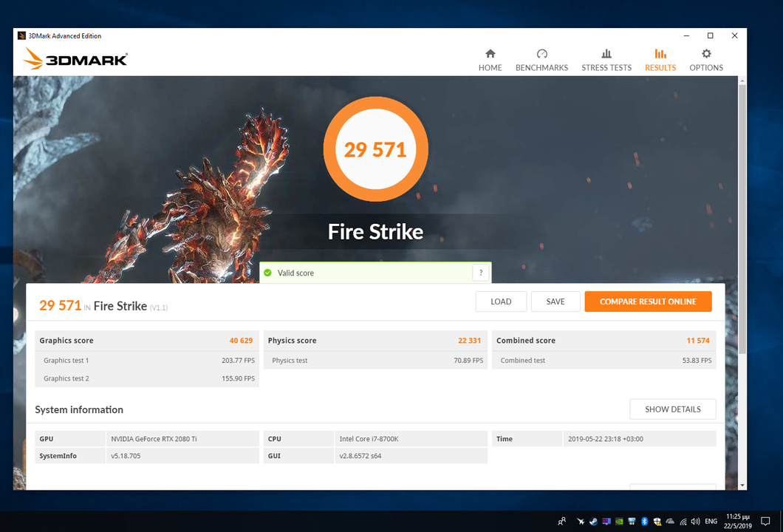The width and height of the screenshot is (783, 532).
Task: Open the Options gear icon
Action: [706, 53]
